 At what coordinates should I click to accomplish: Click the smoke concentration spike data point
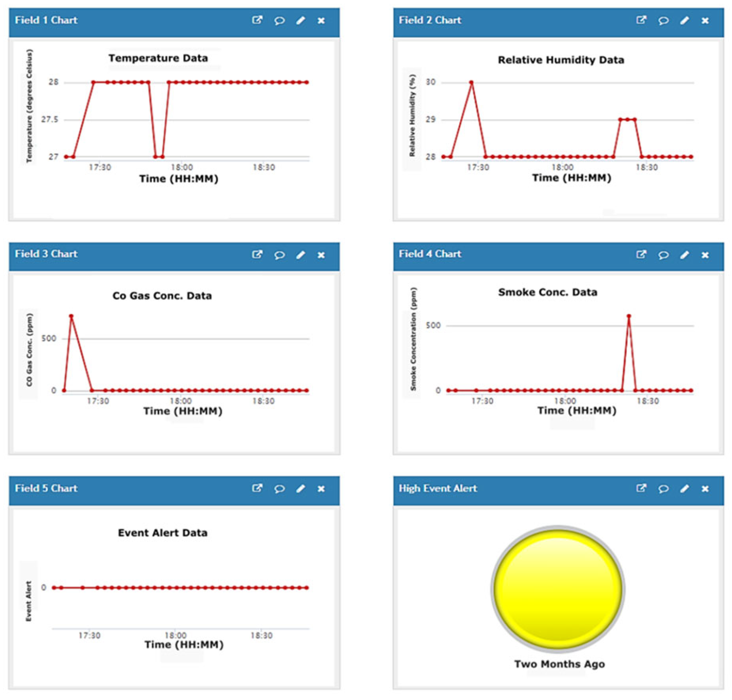629,316
